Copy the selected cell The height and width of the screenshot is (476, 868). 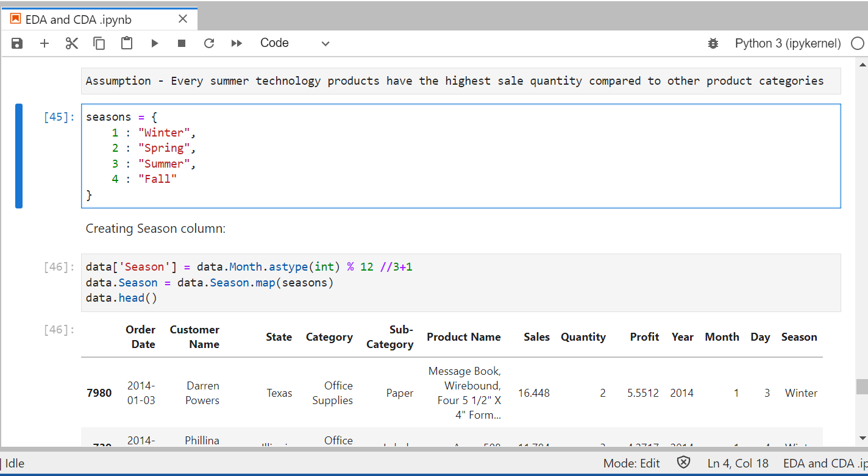point(99,43)
